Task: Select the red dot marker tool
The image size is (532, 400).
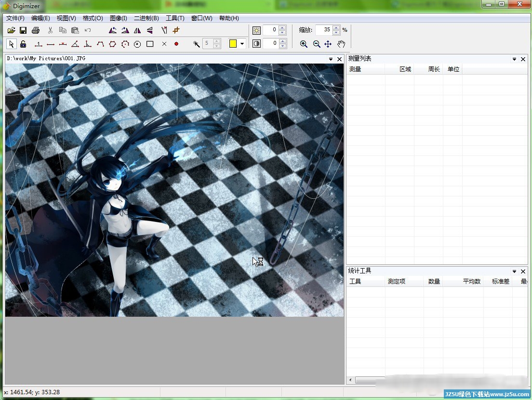Action: (176, 44)
